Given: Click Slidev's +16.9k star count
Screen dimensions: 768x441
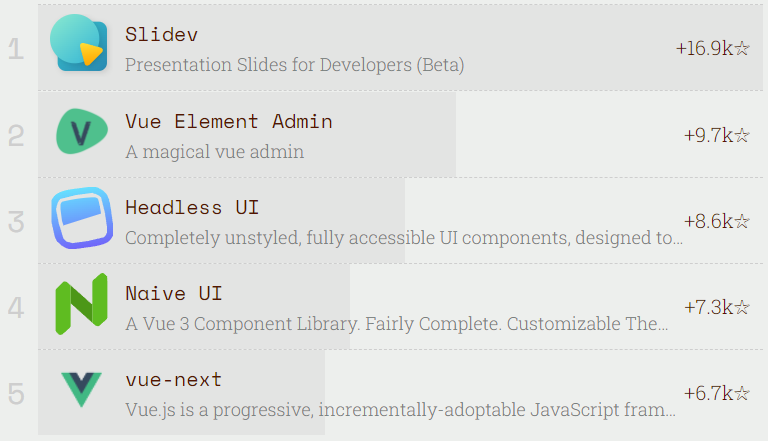Looking at the screenshot, I should [x=712, y=48].
